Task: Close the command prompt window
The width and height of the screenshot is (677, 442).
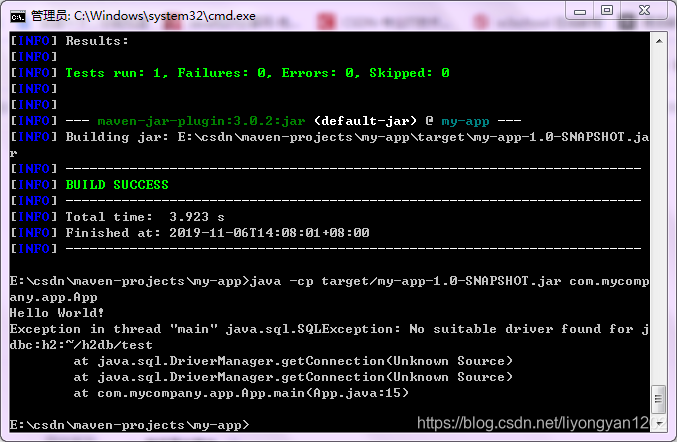Action: [644, 10]
